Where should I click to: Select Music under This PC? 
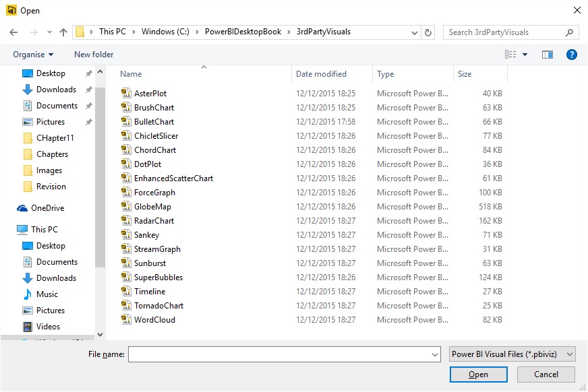point(40,294)
